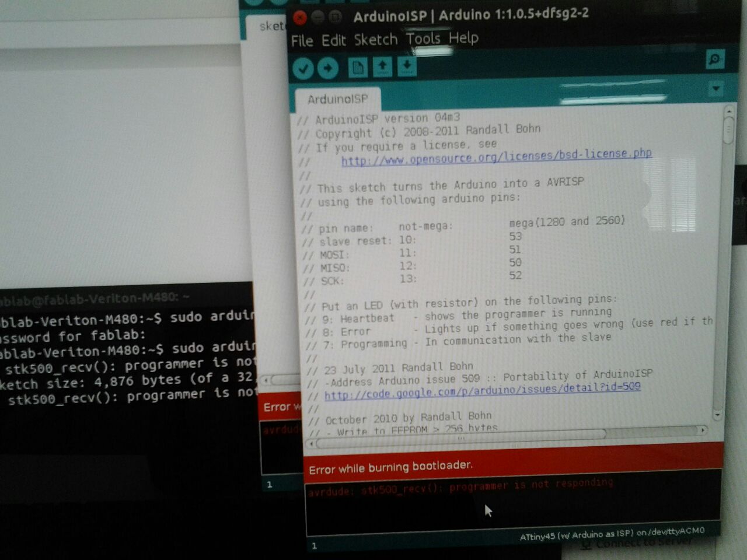Open the File menu

[302, 41]
